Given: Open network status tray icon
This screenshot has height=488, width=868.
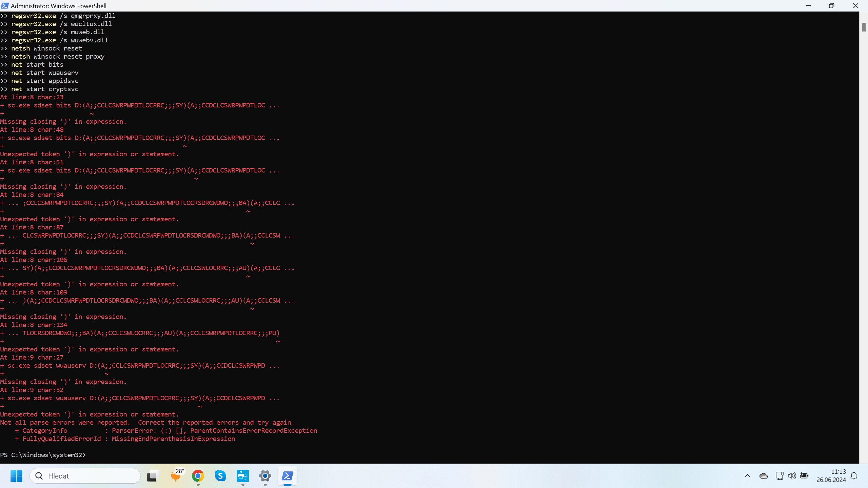Looking at the screenshot, I should [x=779, y=476].
